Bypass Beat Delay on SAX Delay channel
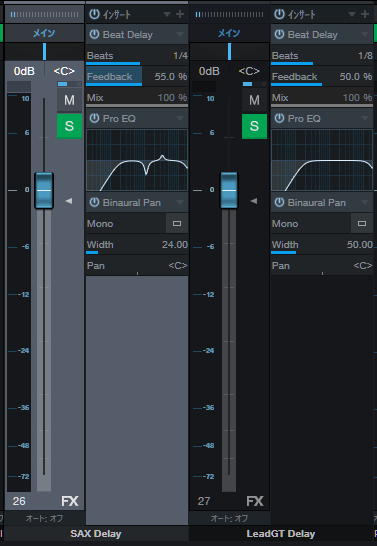 pyautogui.click(x=94, y=34)
